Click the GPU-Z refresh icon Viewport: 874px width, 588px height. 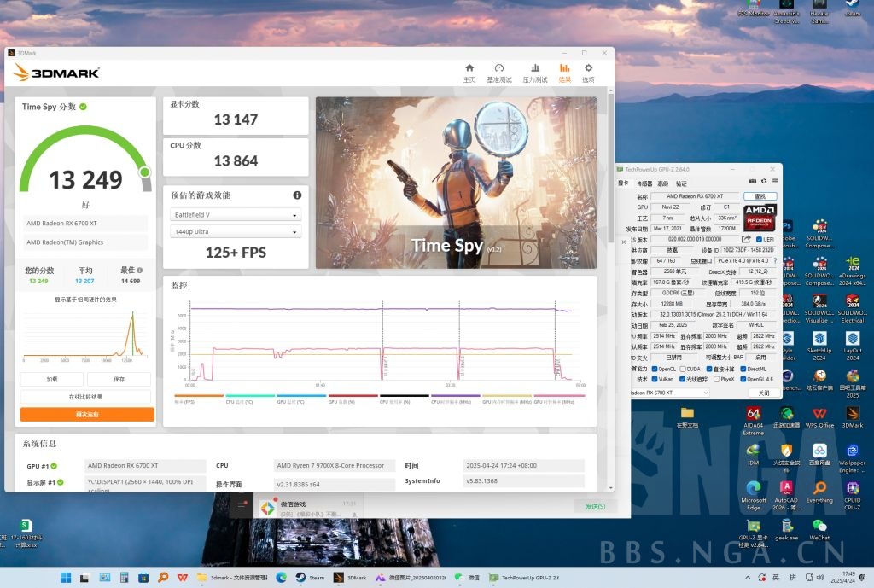click(x=764, y=181)
